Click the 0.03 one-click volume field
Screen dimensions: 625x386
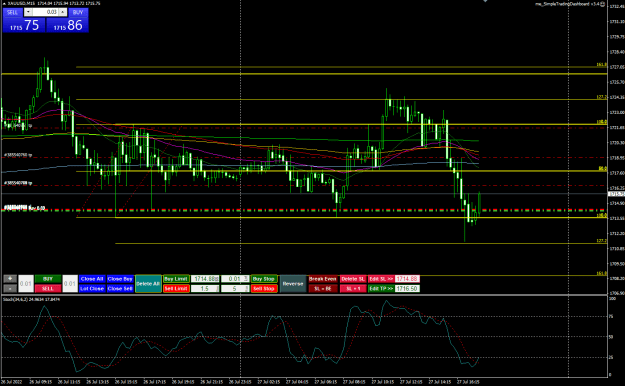point(45,12)
